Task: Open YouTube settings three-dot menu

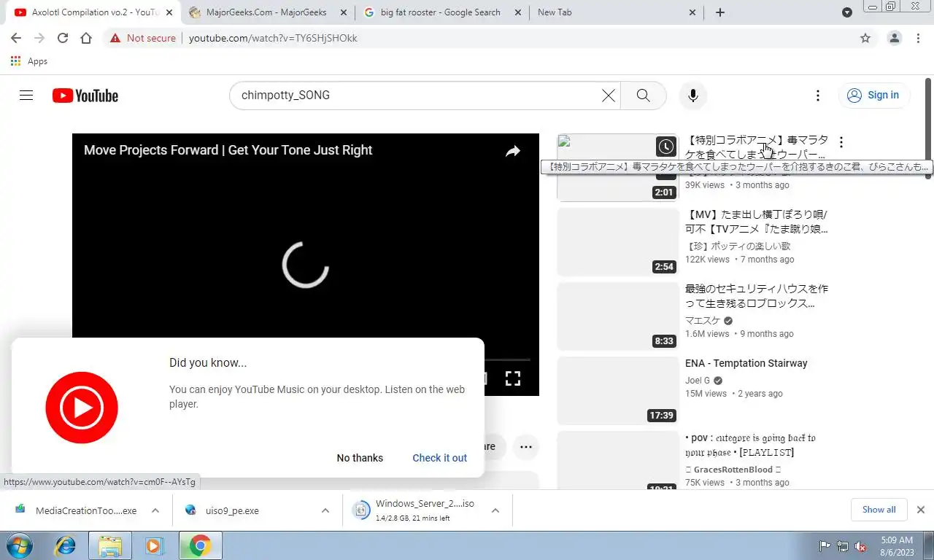Action: click(818, 96)
